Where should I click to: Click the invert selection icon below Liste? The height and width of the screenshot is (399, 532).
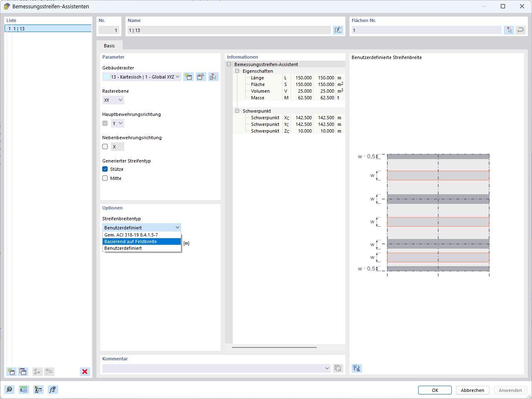click(49, 372)
